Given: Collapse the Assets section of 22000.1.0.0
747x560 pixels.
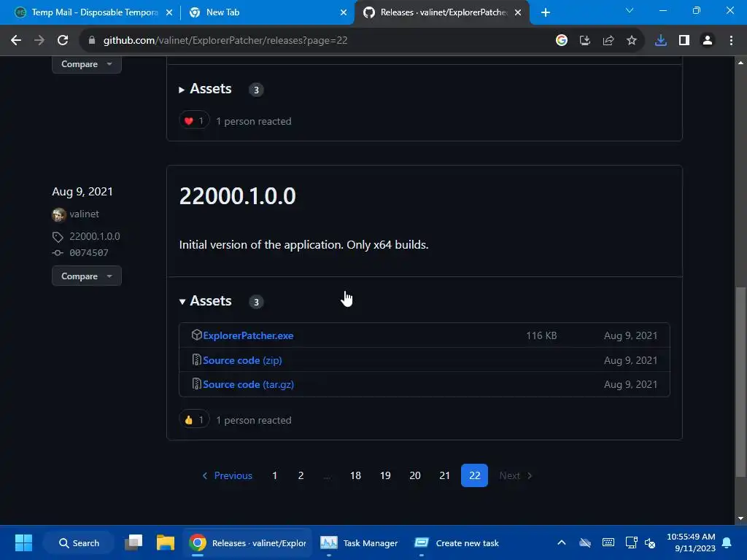Looking at the screenshot, I should [205, 301].
